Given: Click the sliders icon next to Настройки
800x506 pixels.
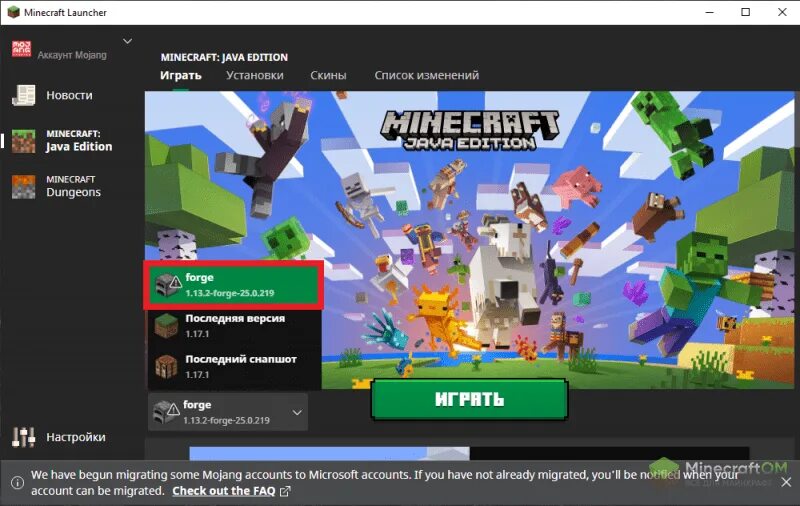Looking at the screenshot, I should pyautogui.click(x=23, y=437).
